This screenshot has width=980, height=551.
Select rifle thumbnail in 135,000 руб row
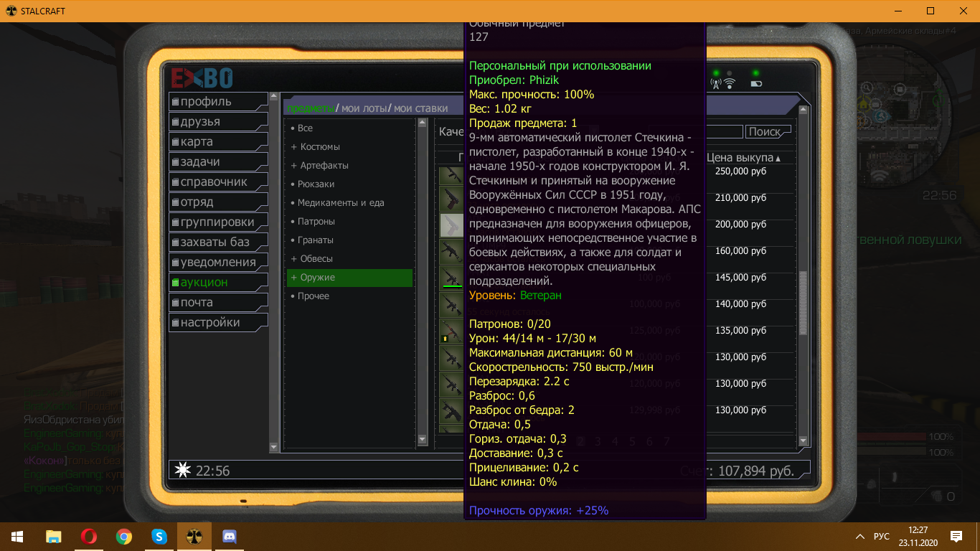451,331
